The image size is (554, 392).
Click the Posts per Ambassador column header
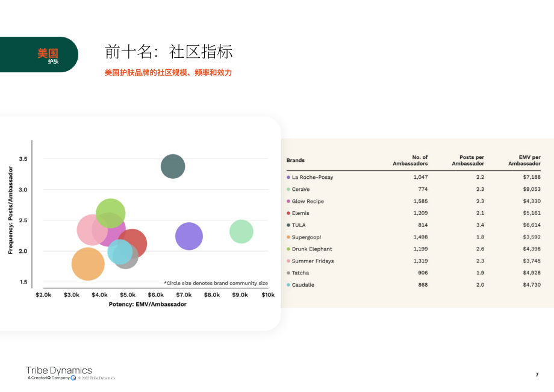coord(468,160)
